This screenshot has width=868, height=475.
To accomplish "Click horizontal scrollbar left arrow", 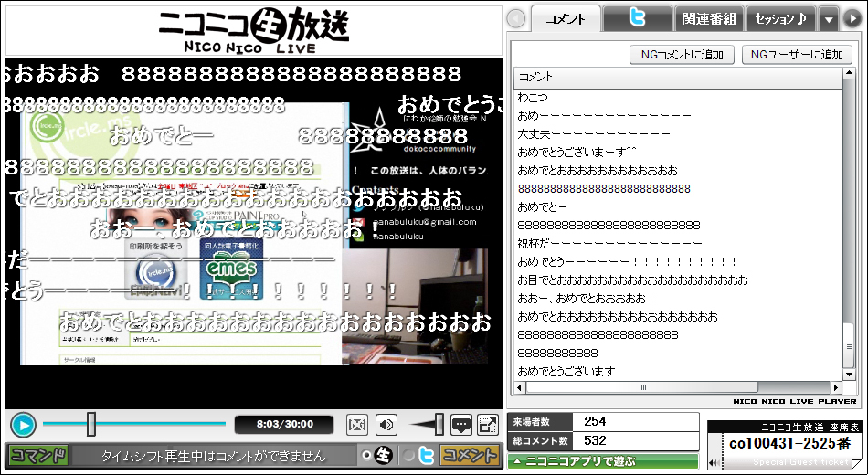I will pos(520,387).
